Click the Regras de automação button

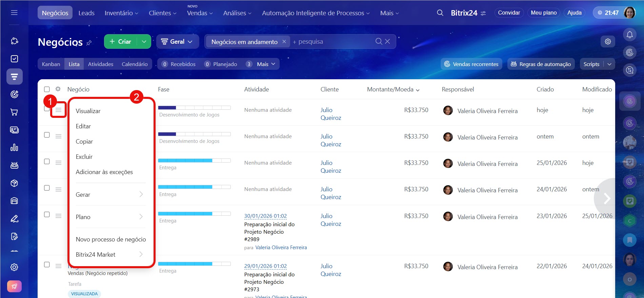(541, 64)
